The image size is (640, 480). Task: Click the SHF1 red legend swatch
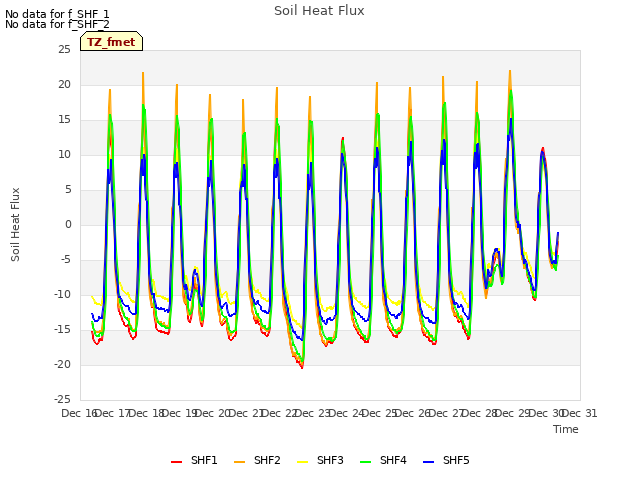(x=176, y=462)
